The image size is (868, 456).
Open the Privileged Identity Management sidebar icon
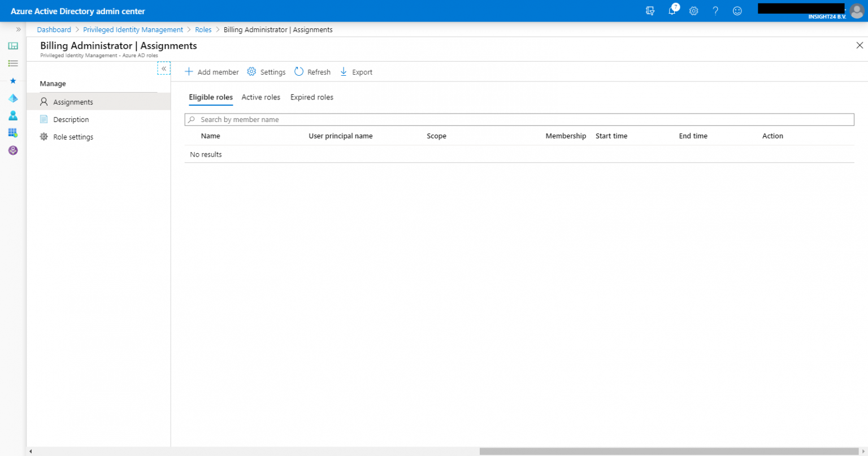[13, 150]
